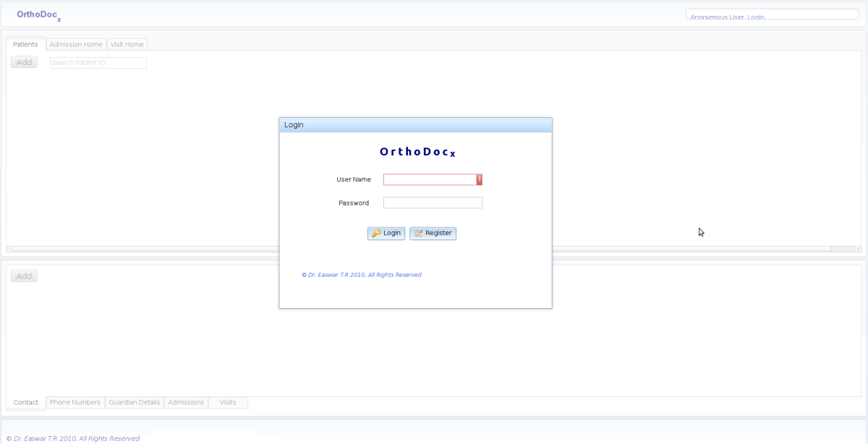The width and height of the screenshot is (868, 444).
Task: Switch to Phone Numbers tab
Action: click(75, 403)
